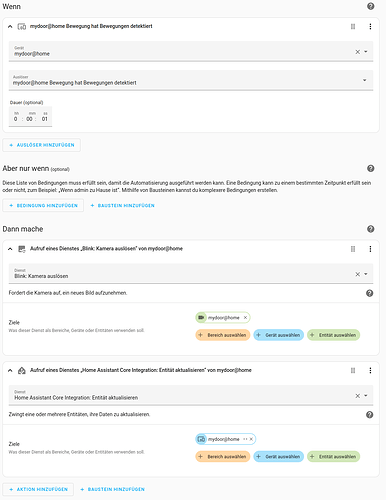Image resolution: width=386 pixels, height=500 pixels.
Task: Clear the Gerät field mydoor@home
Action: click(357, 52)
